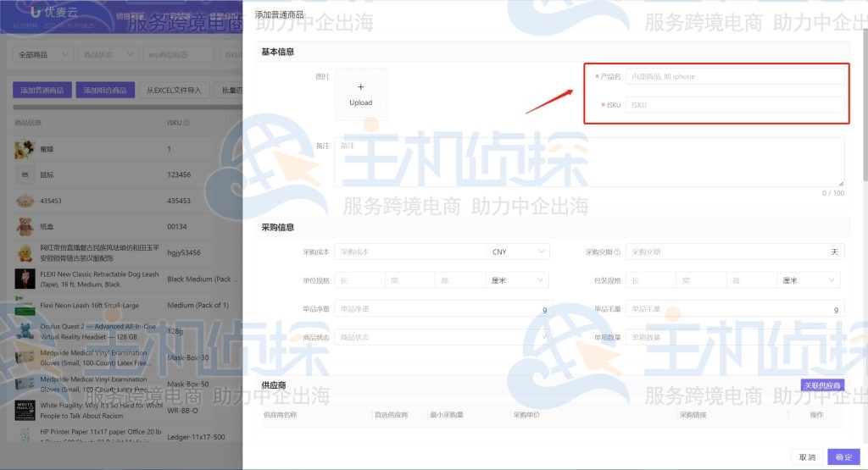Click the 基本信息 section heading
The width and height of the screenshot is (868, 470).
point(277,52)
